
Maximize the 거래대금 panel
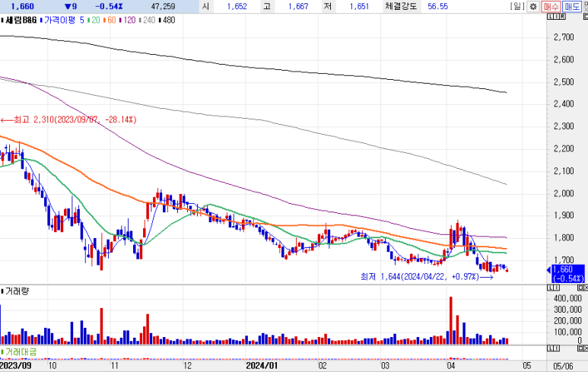coord(580,348)
